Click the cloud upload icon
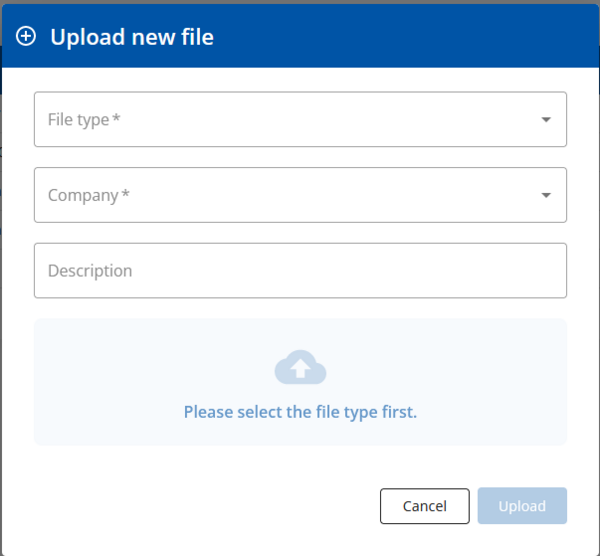 click(x=300, y=368)
